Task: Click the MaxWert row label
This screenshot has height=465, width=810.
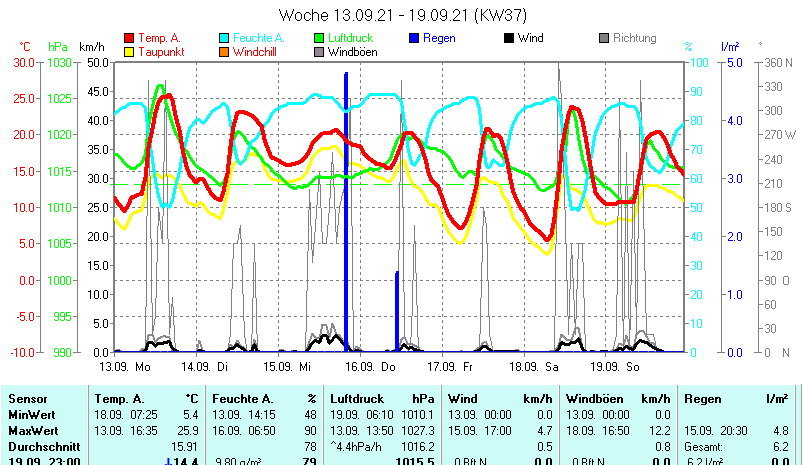Action: coord(33,429)
